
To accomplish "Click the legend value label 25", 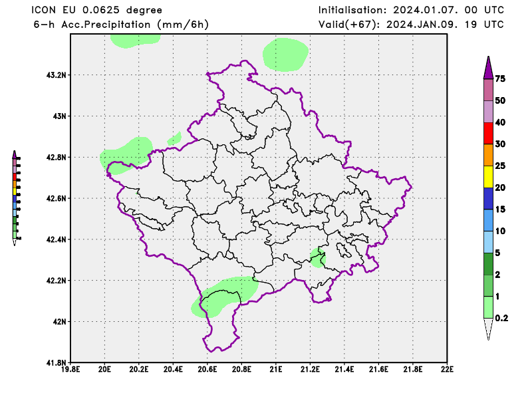I will point(500,166).
